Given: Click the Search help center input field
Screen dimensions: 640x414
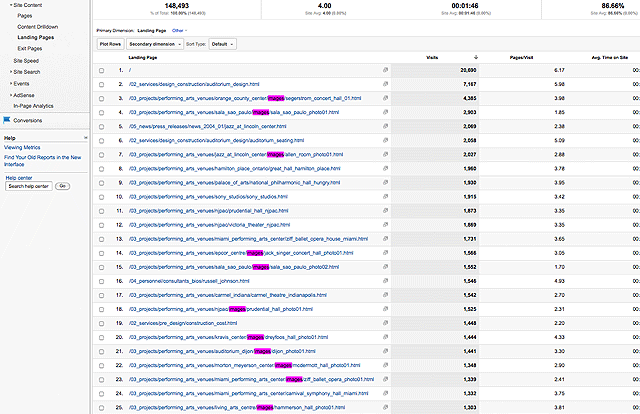Looking at the screenshot, I should pyautogui.click(x=28, y=186).
